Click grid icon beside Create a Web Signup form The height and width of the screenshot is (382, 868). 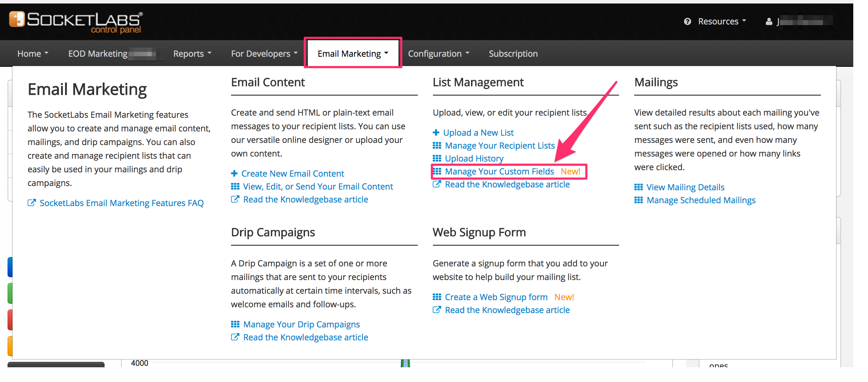pos(437,297)
